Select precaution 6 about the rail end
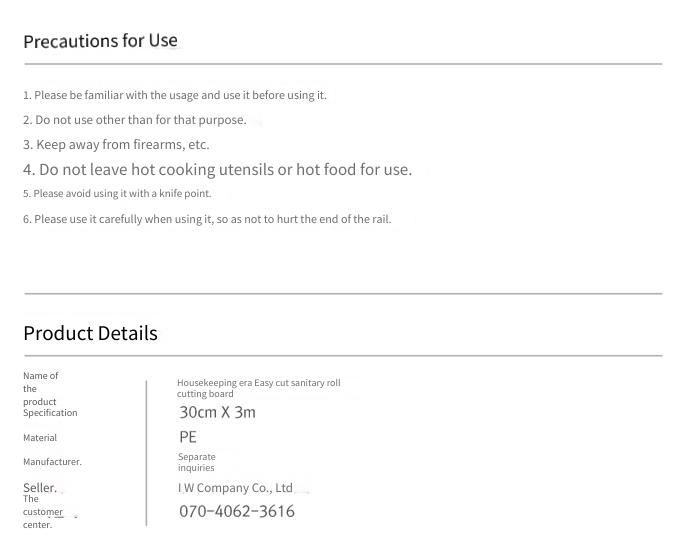Image resolution: width=683 pixels, height=551 pixels. click(207, 219)
